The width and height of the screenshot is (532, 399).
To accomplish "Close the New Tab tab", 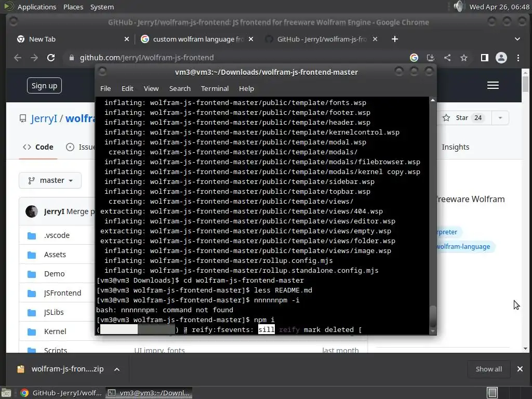I will click(127, 39).
